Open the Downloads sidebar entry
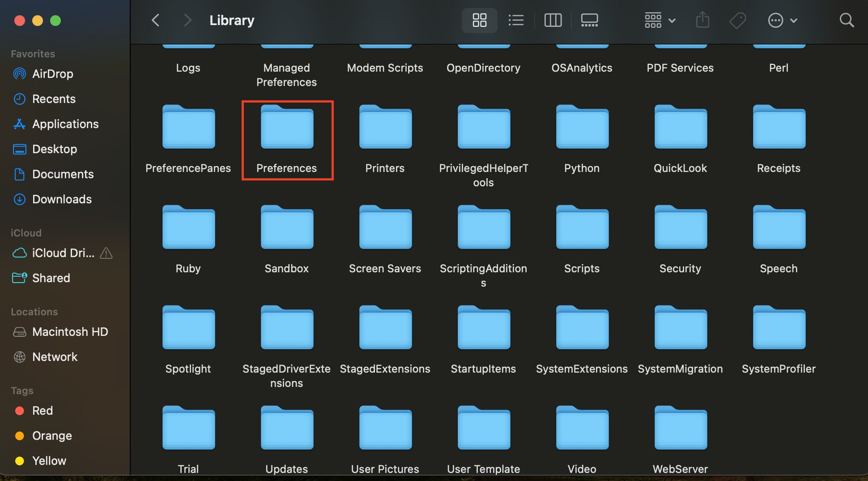The image size is (868, 481). (62, 199)
